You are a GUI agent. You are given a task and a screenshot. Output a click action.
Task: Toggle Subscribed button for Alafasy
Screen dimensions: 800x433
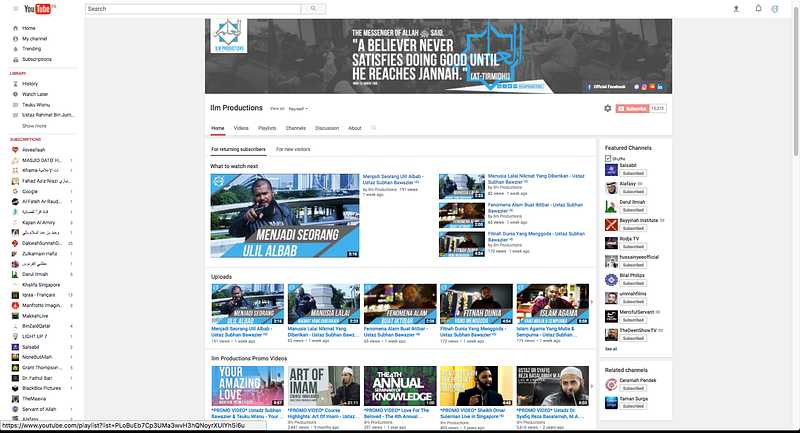point(633,192)
